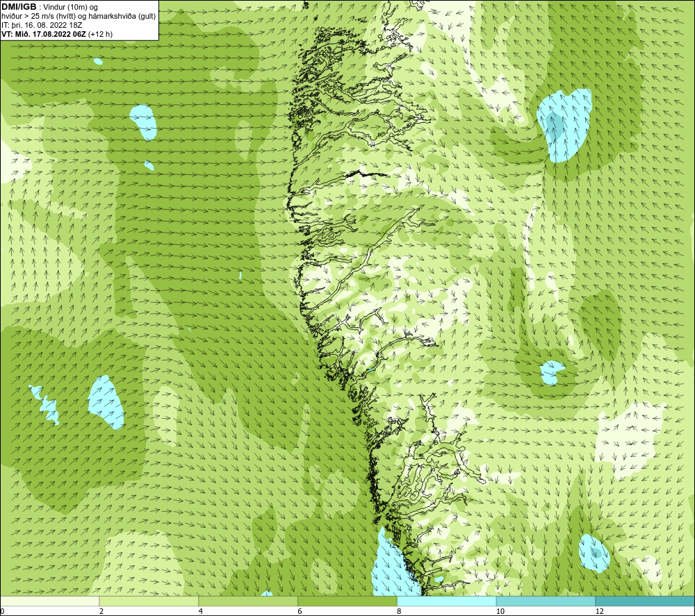Click the scale label '2'
Viewport: 695px width, 616px height.
101,611
